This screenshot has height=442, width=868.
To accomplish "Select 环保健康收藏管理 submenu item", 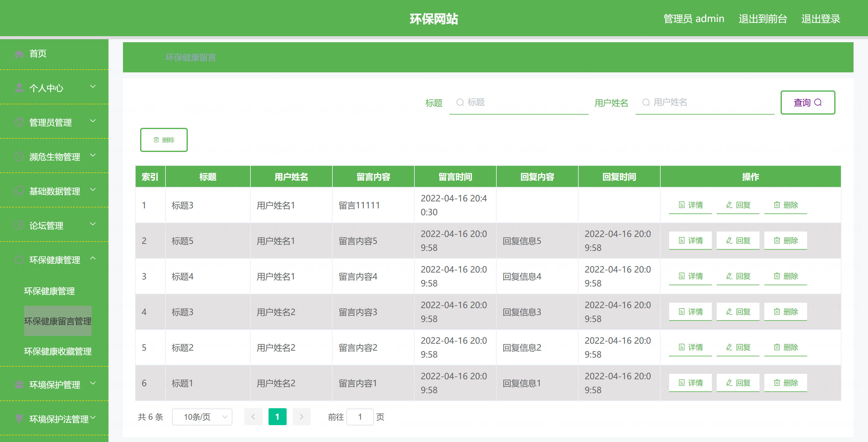I will tap(58, 351).
